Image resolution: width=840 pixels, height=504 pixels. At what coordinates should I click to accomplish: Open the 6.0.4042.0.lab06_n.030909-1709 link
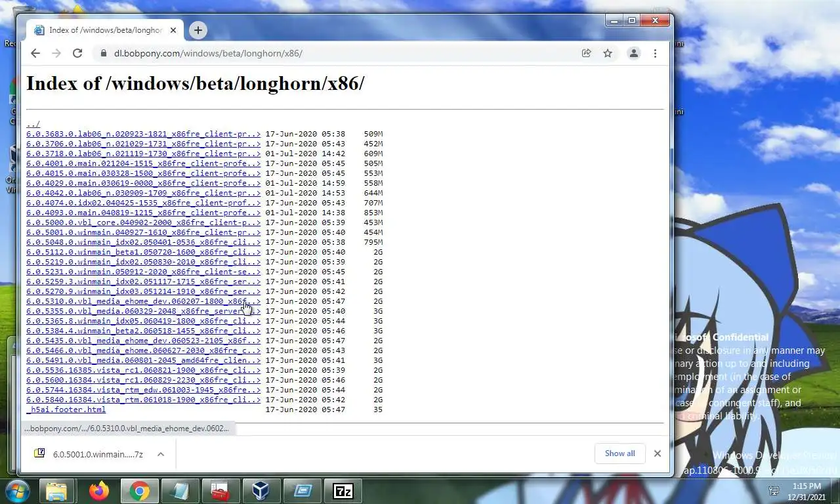coord(143,193)
